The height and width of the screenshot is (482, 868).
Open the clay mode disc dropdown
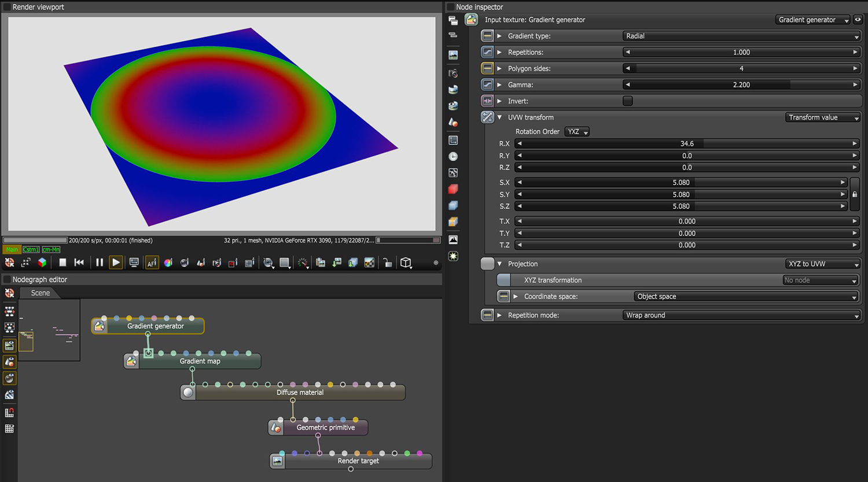point(269,263)
